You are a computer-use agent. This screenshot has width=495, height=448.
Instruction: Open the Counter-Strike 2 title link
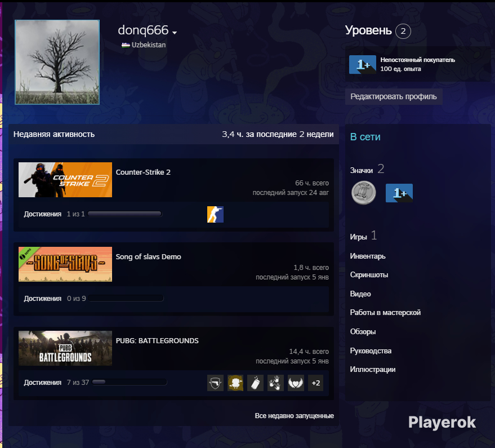143,172
